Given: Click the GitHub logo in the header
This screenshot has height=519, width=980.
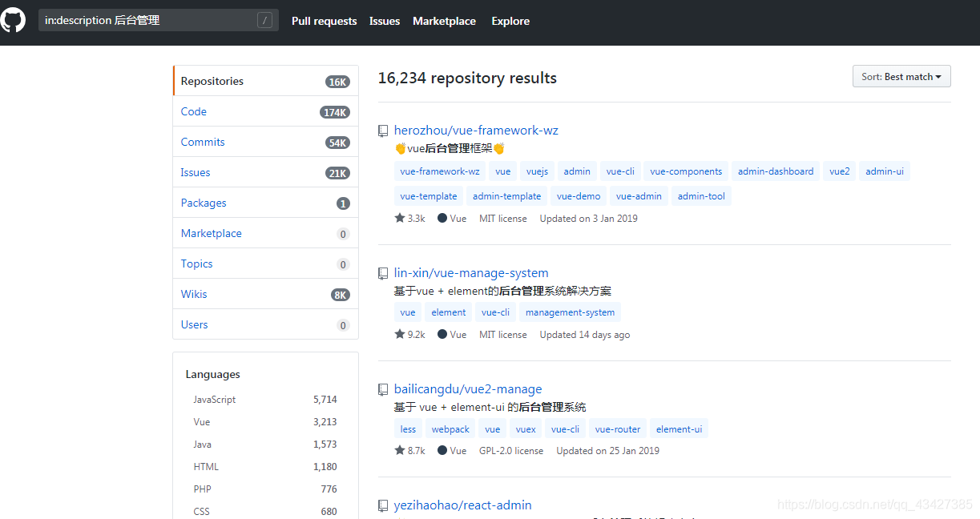Looking at the screenshot, I should click(x=13, y=19).
